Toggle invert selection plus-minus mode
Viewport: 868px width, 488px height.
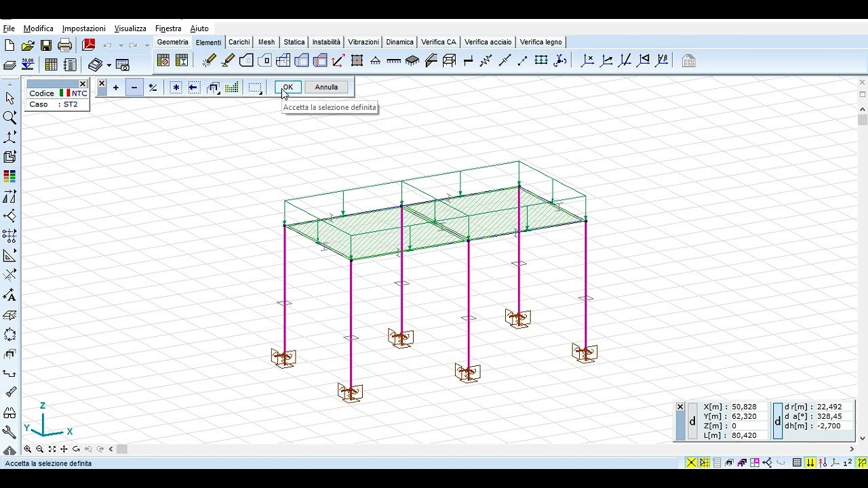(x=153, y=87)
